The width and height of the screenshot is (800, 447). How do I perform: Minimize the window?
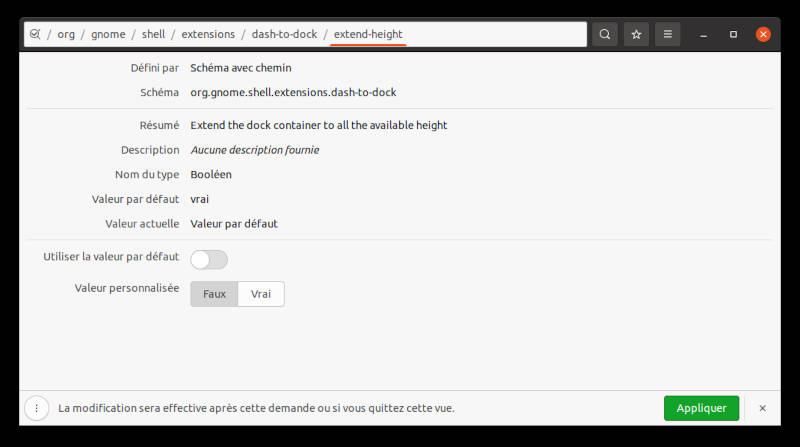click(x=703, y=34)
